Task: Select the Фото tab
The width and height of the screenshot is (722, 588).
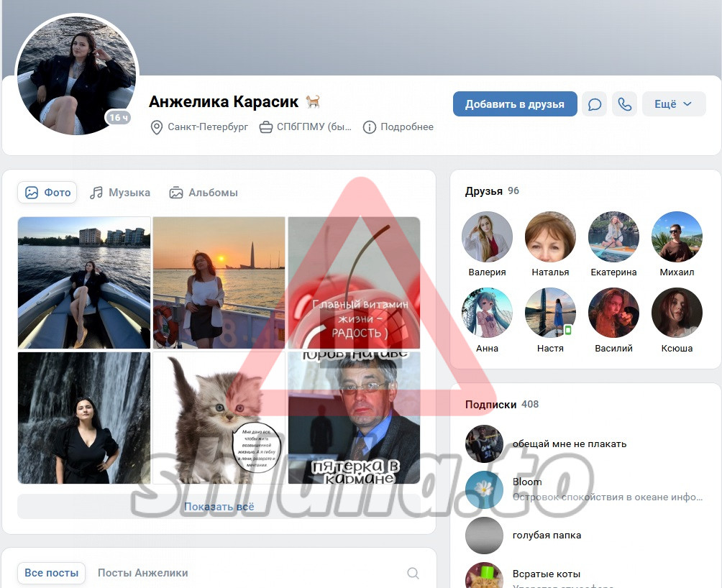Action: tap(47, 193)
